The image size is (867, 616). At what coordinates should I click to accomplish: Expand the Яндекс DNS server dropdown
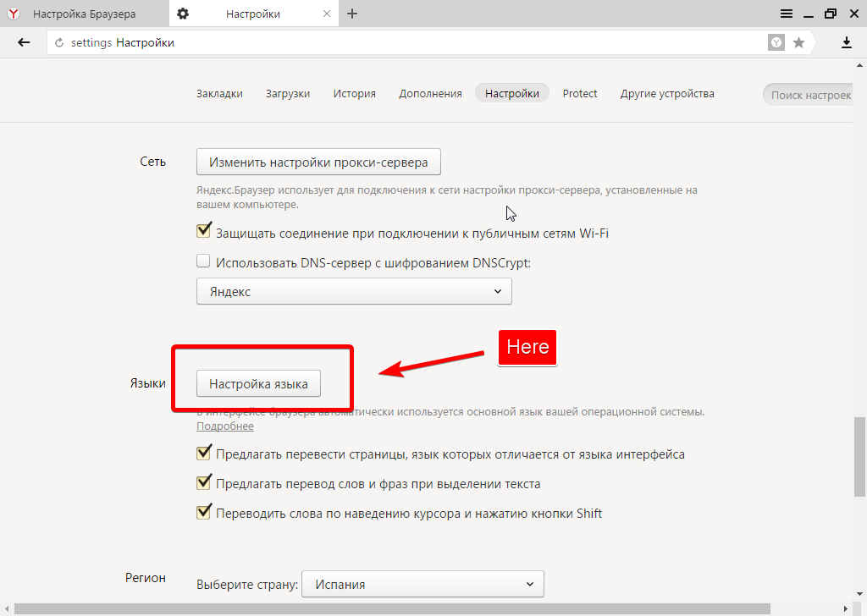[354, 291]
